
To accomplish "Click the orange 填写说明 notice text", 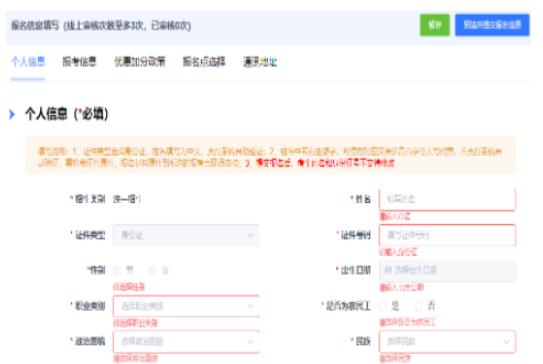I will pyautogui.click(x=269, y=157).
